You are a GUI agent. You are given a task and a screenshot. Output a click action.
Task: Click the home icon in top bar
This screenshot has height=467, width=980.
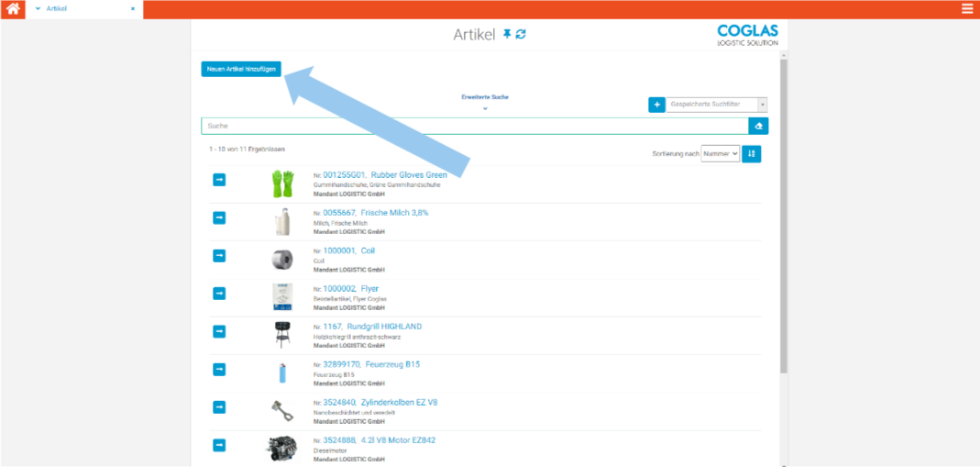point(13,9)
